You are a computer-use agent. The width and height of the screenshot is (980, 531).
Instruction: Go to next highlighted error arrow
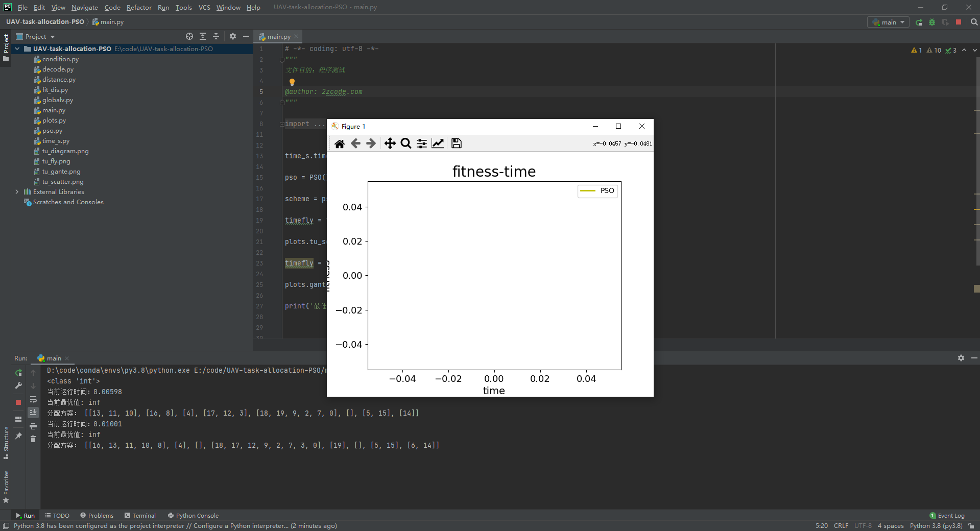974,50
